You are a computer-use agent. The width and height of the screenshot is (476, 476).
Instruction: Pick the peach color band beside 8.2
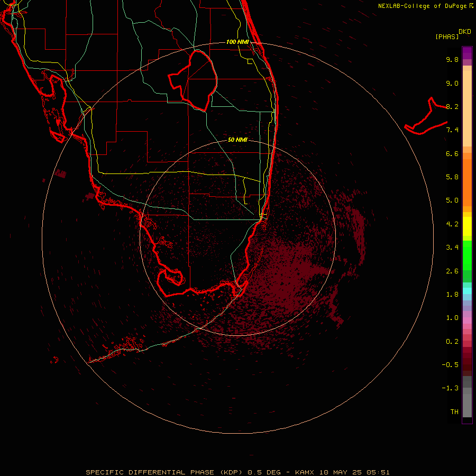click(x=467, y=108)
